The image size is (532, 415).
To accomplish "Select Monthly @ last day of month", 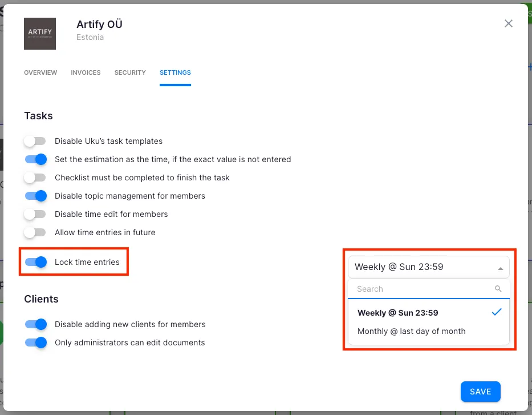I will (411, 331).
